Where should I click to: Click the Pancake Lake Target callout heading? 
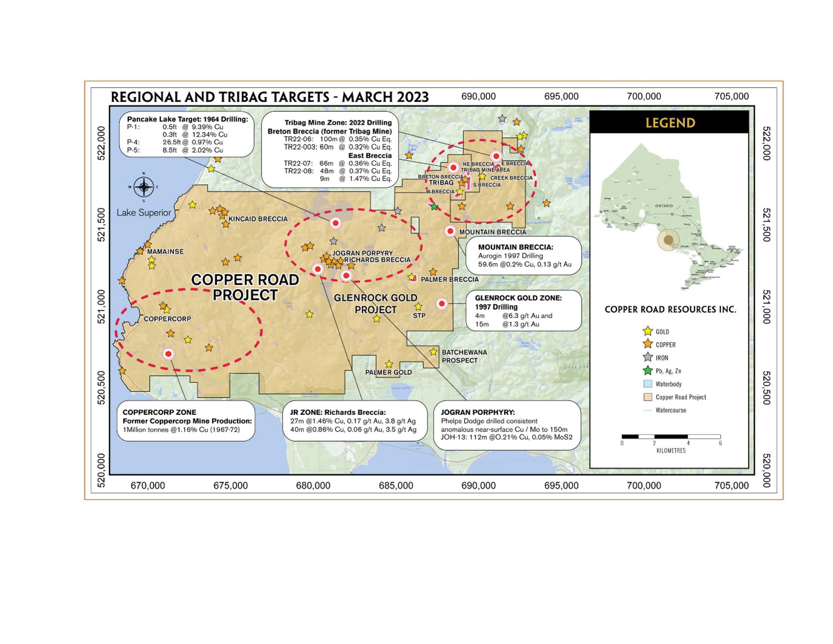click(187, 119)
